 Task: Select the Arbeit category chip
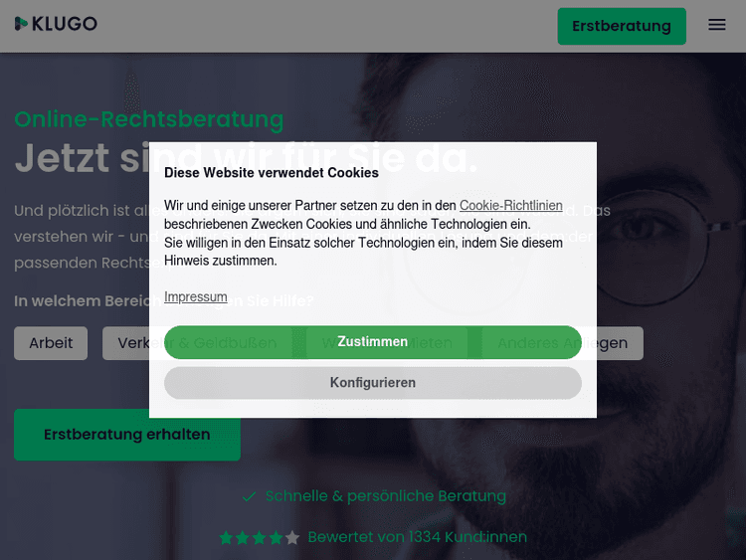coord(51,343)
